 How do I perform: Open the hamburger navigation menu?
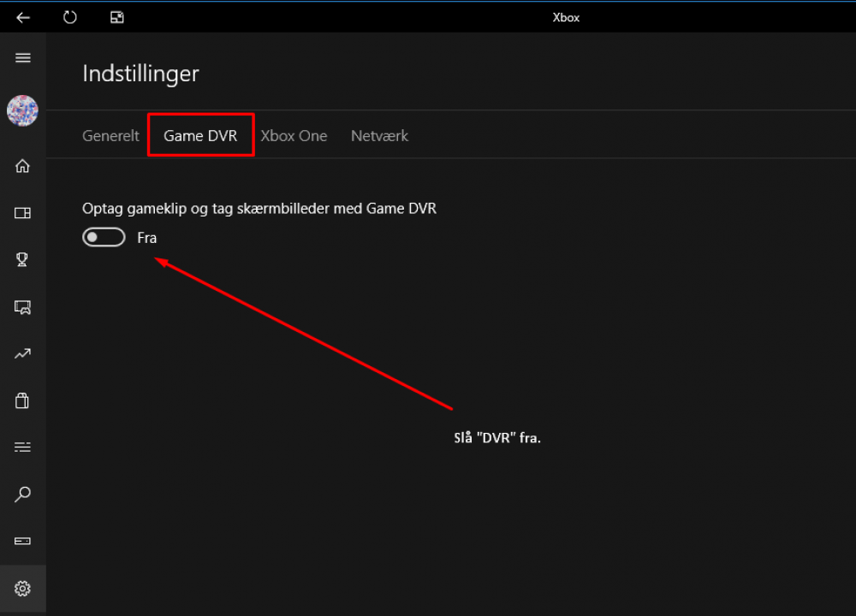pyautogui.click(x=23, y=58)
